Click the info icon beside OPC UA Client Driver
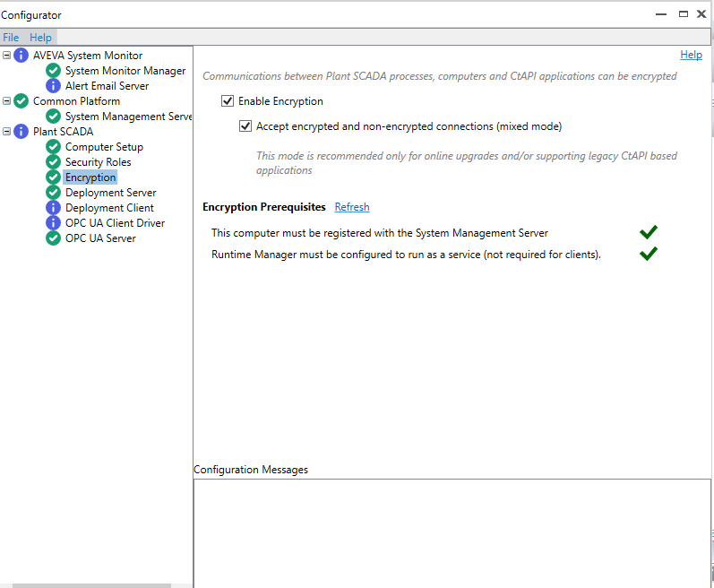 click(x=54, y=223)
